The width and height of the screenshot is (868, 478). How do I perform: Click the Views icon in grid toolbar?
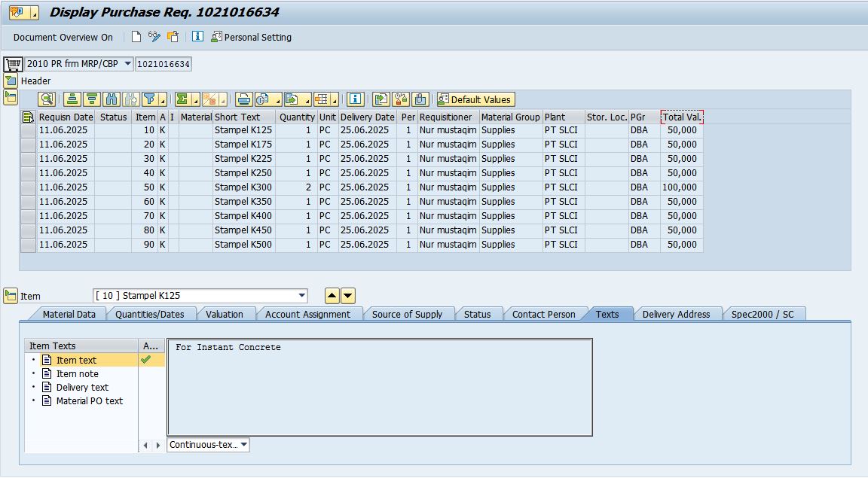pyautogui.click(x=263, y=99)
